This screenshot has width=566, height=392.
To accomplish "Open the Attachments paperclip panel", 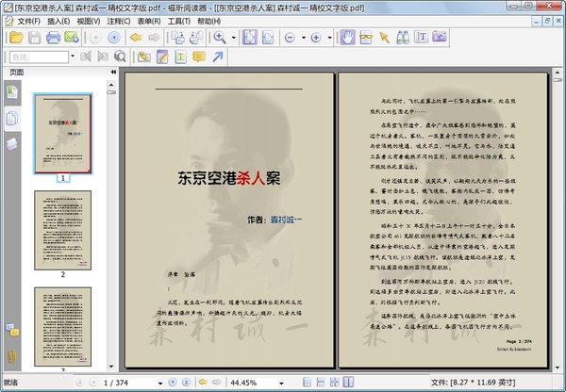I will point(11,356).
